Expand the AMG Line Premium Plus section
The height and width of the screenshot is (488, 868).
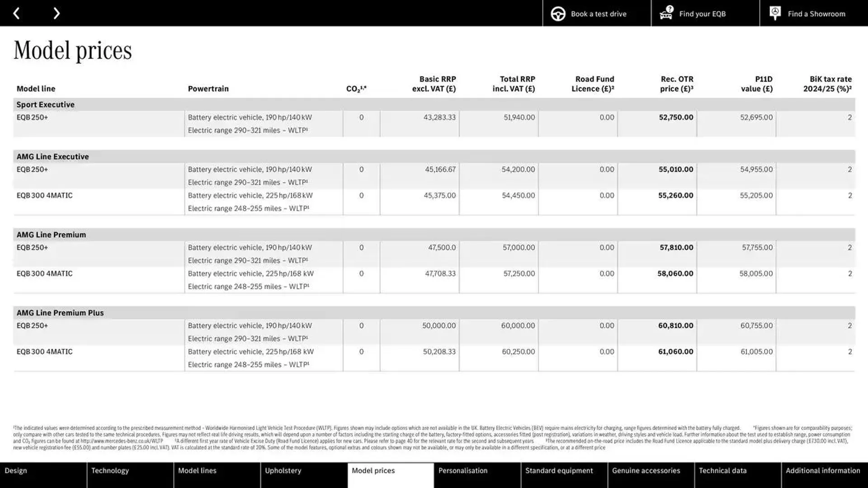pos(60,312)
